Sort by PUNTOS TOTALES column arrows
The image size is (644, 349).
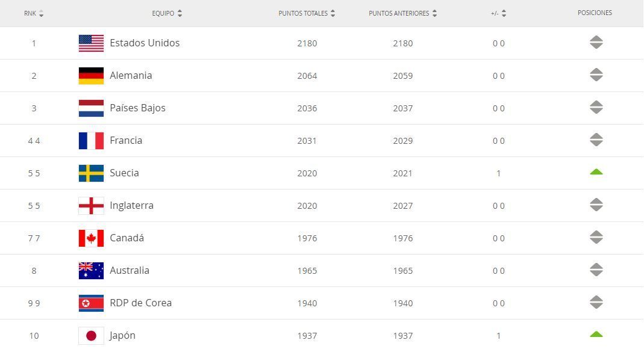click(333, 13)
